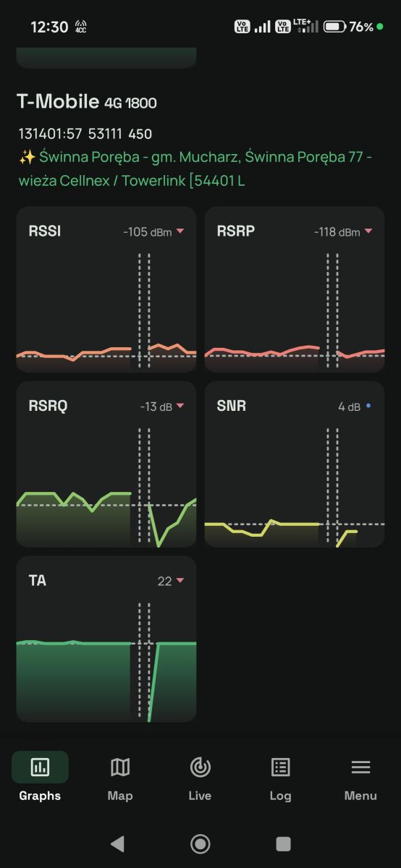This screenshot has height=868, width=401.
Task: Tap the Android back navigation button
Action: (x=117, y=843)
